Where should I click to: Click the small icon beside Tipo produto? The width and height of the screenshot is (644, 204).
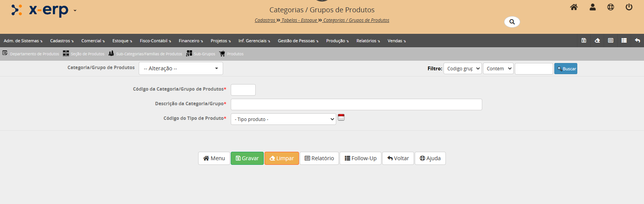click(x=341, y=118)
